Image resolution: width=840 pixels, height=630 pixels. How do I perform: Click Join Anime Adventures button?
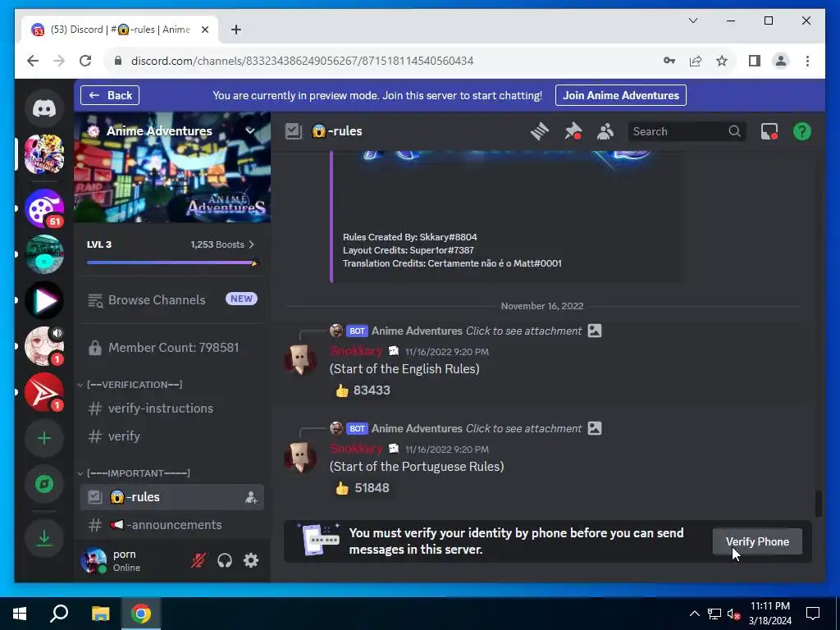[x=621, y=95]
